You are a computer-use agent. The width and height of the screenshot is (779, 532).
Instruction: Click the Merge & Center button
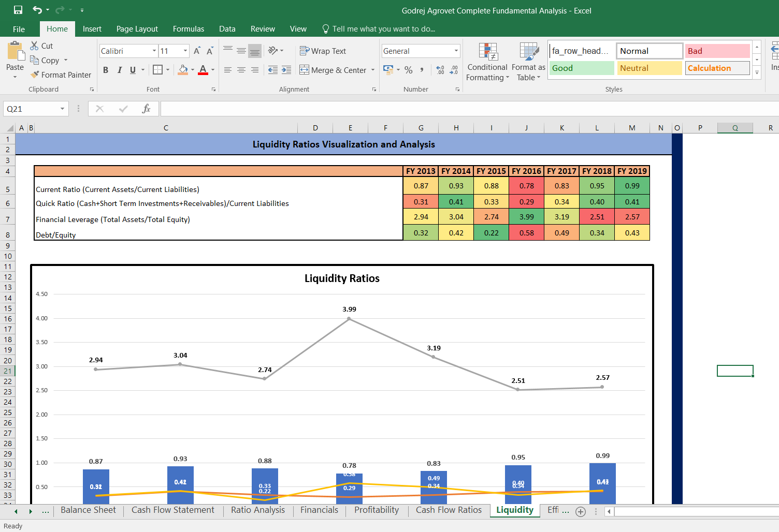coord(333,70)
